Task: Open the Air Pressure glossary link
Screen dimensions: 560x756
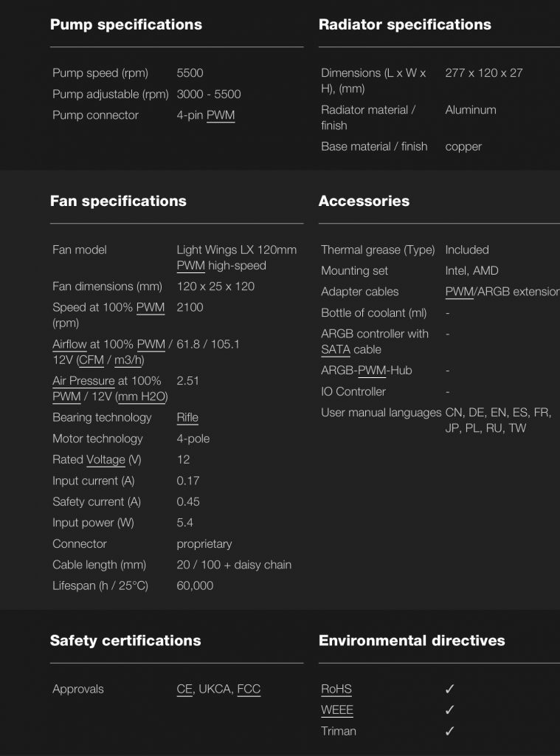Action: click(83, 381)
